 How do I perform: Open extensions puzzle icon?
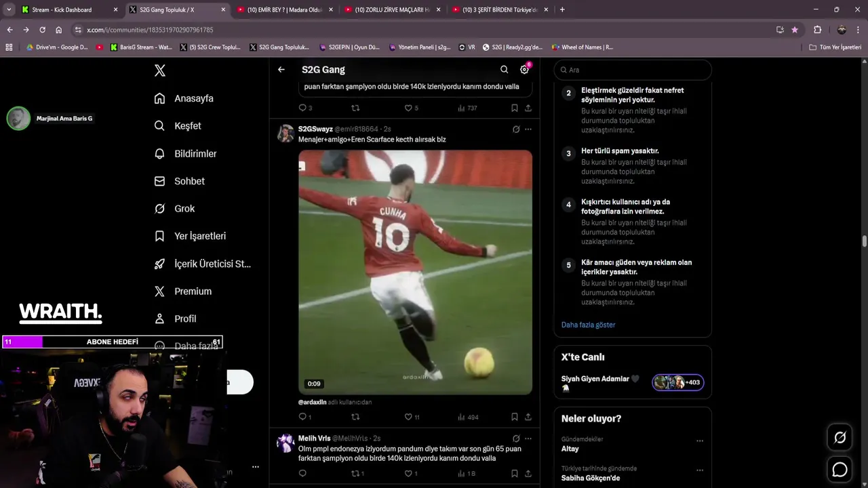(817, 30)
